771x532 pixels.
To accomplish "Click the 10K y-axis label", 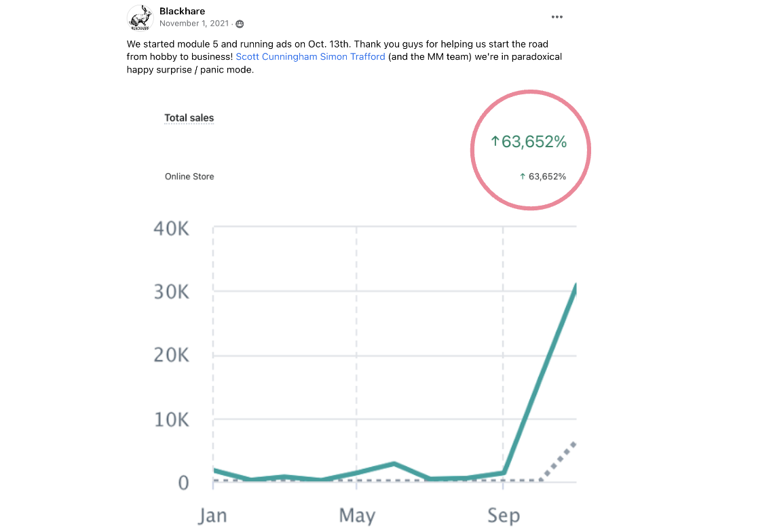I will coord(171,420).
